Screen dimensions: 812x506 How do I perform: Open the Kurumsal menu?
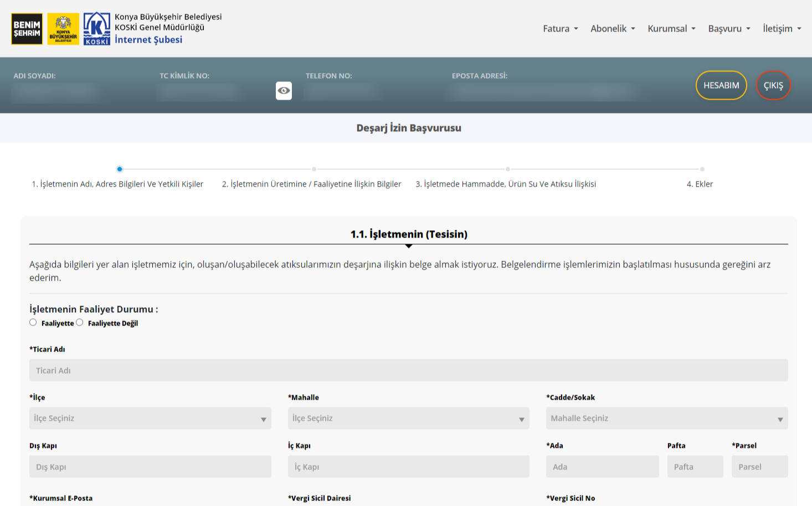[x=671, y=29]
